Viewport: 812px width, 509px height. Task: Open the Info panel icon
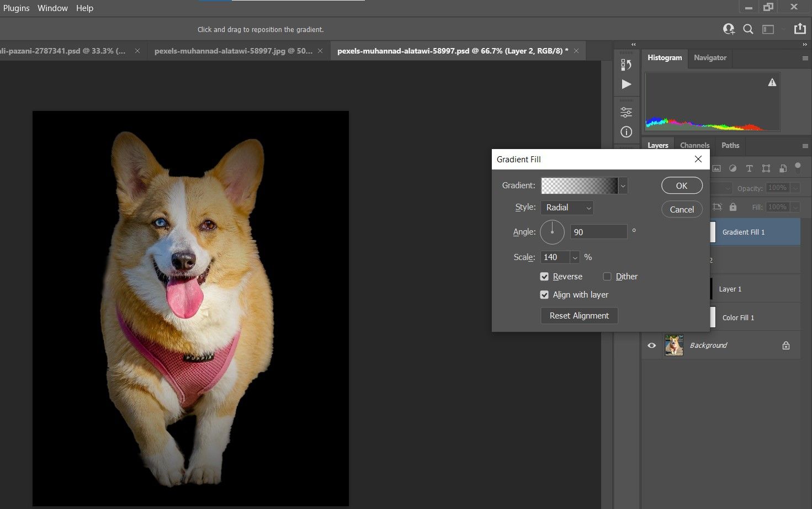(626, 132)
